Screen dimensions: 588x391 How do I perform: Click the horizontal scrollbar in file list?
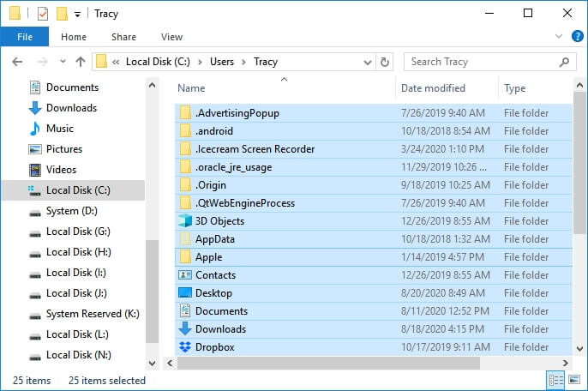(x=360, y=364)
